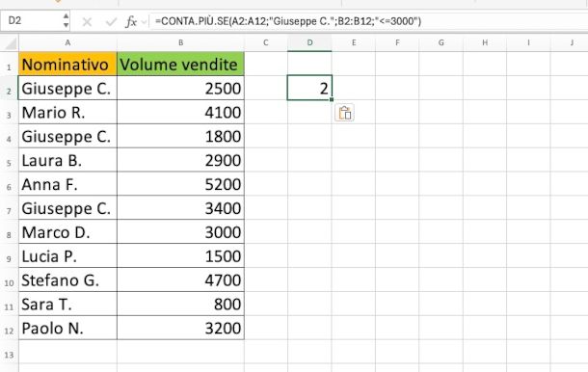Select the cell with value 3200

click(x=181, y=328)
